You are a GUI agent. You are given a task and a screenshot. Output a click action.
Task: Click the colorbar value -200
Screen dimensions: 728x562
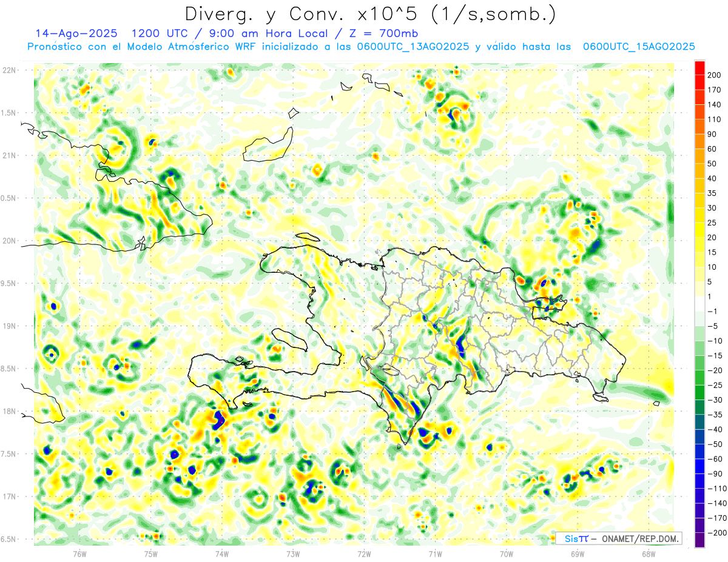click(716, 533)
